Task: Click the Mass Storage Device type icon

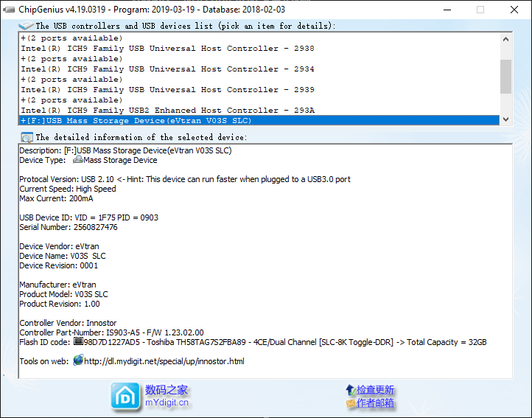Action: 78,159
